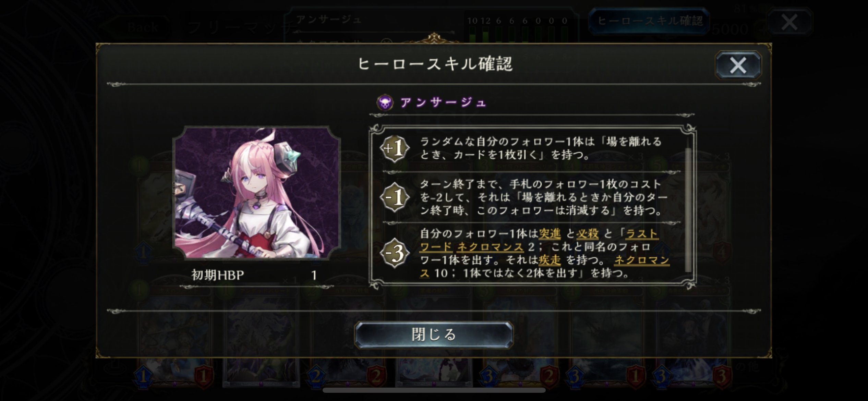The image size is (868, 401).
Task: Tap the アンサージュ hero name heading
Action: click(x=443, y=102)
